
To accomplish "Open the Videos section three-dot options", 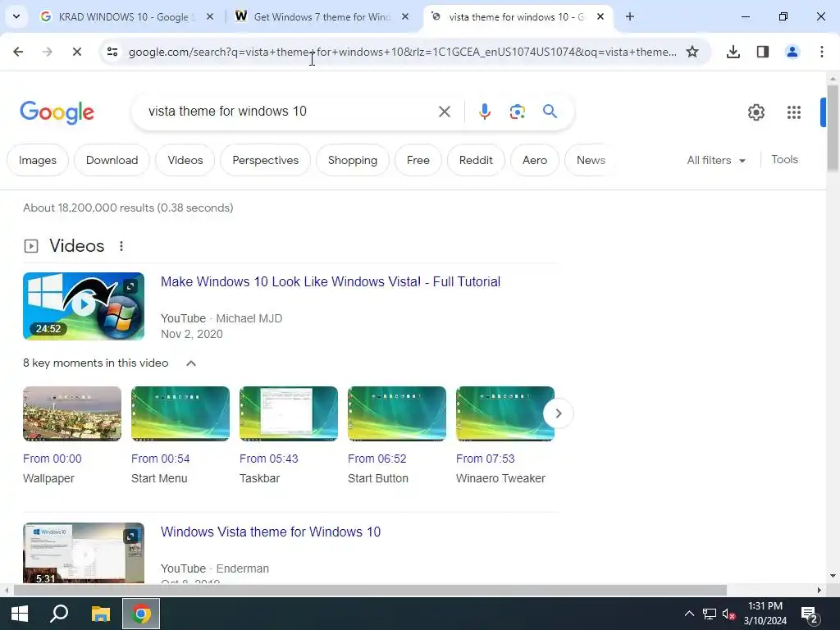I will coord(121,246).
